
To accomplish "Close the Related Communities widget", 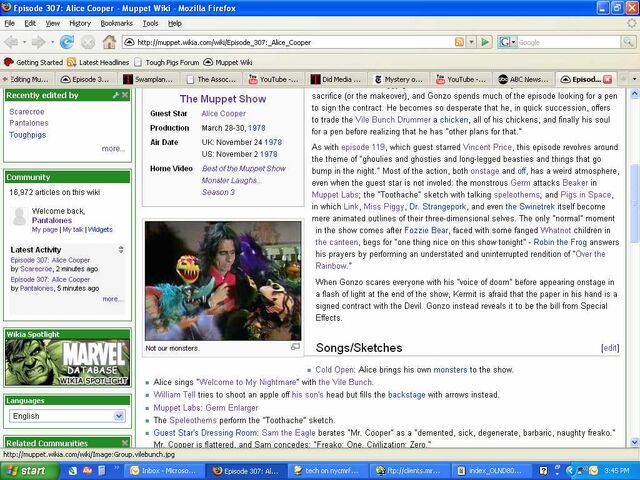I will 125,442.
